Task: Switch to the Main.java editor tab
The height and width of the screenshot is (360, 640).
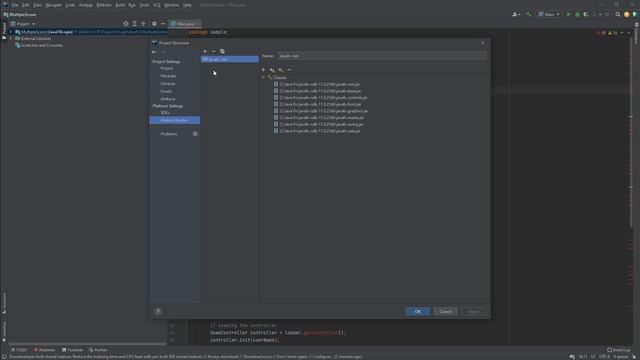Action: [x=185, y=24]
